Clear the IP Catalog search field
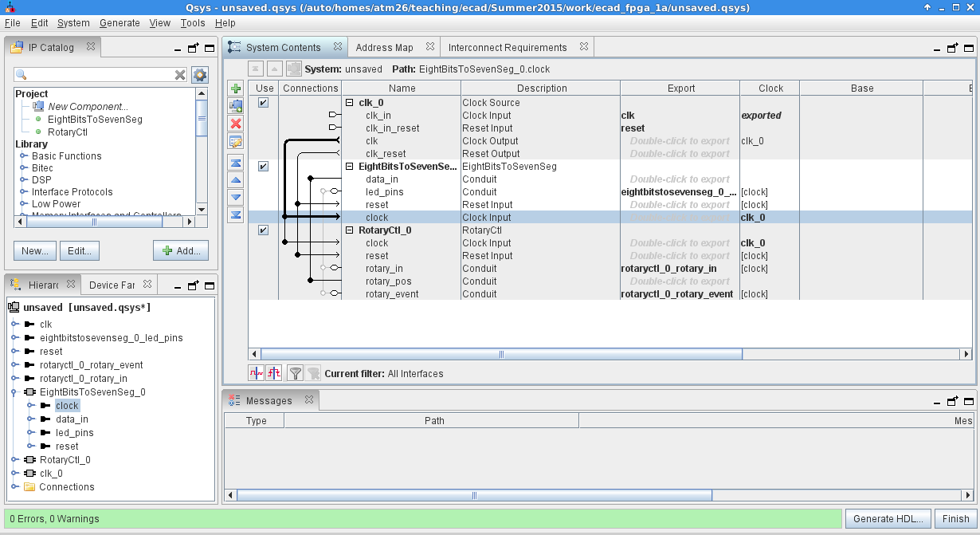The image size is (980, 535). pos(182,74)
